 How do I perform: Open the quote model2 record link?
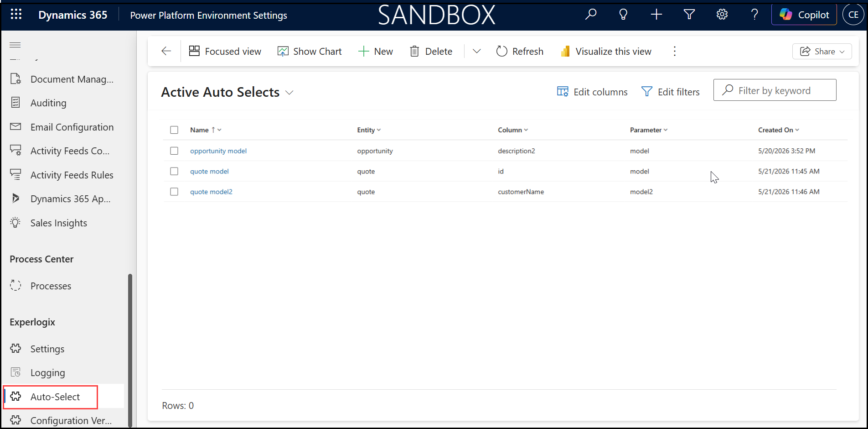click(211, 192)
